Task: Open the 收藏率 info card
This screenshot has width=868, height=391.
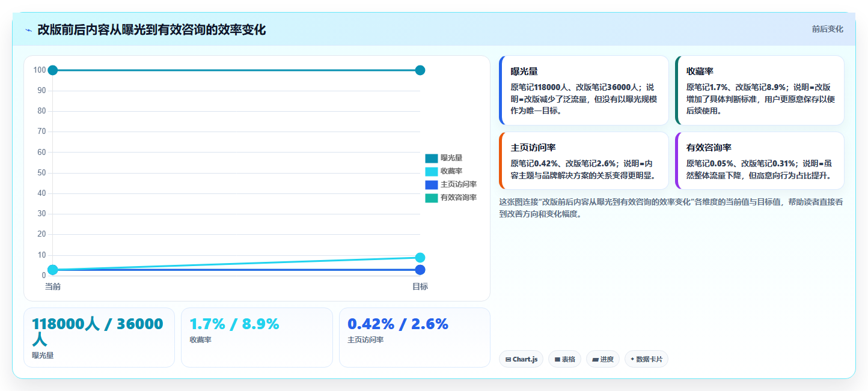Action: [x=759, y=90]
